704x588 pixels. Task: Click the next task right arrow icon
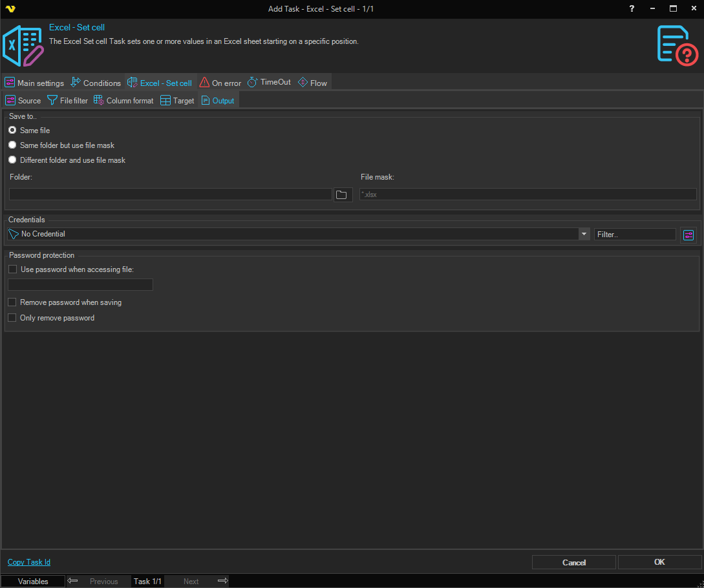click(222, 581)
